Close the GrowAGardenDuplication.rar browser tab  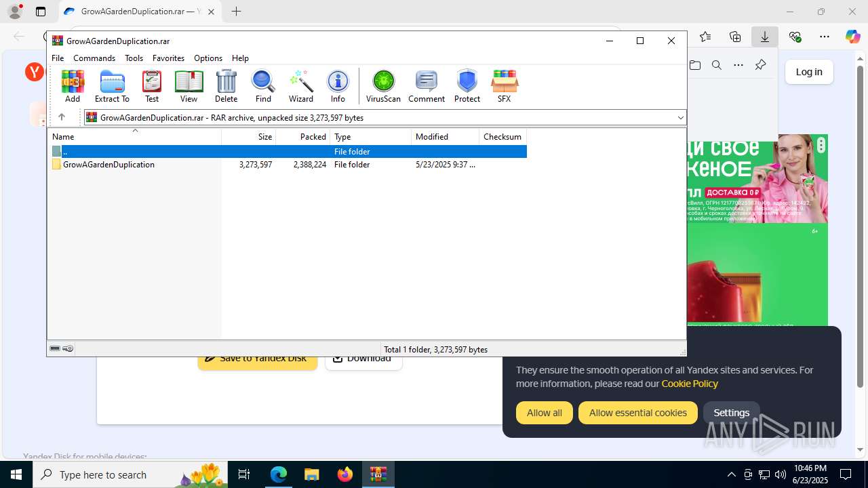tap(212, 12)
